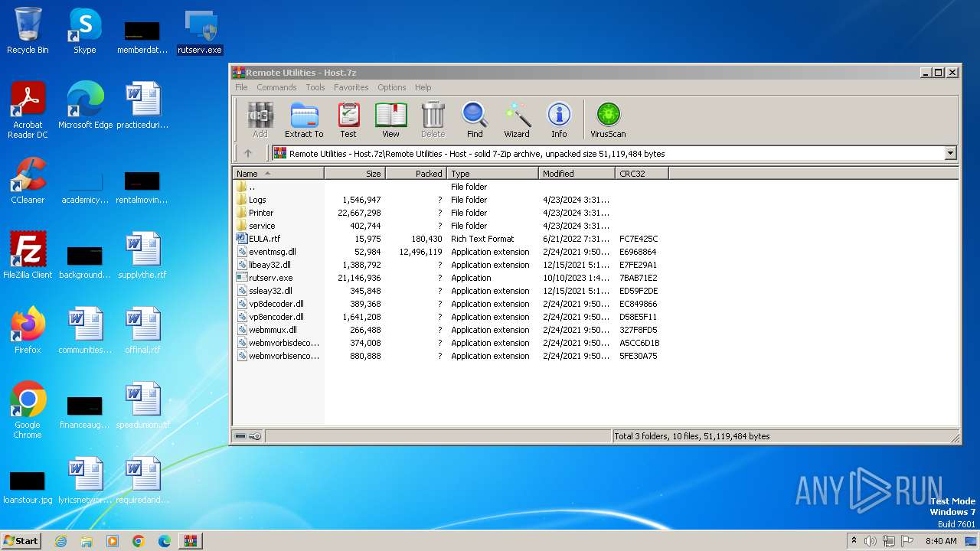Select rutserv.exe desktop icon
980x551 pixels.
(x=199, y=31)
